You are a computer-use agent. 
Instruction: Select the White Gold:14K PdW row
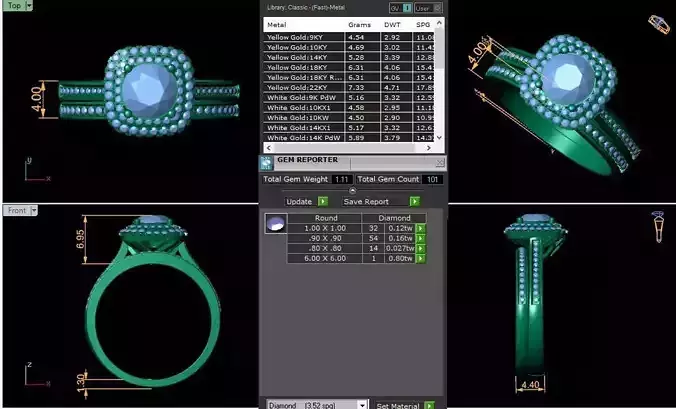349,138
